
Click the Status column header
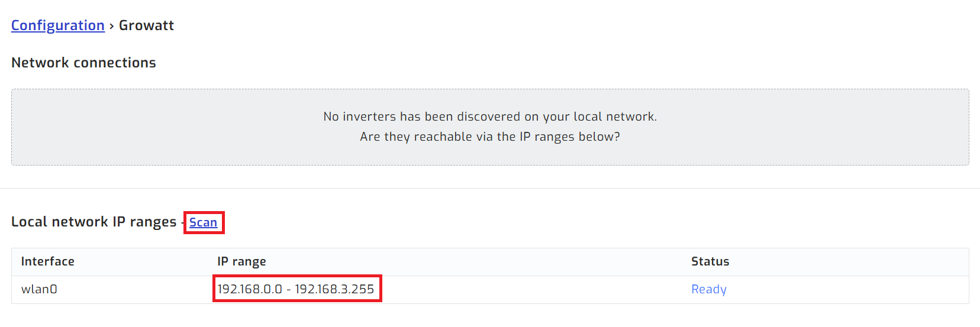[710, 261]
